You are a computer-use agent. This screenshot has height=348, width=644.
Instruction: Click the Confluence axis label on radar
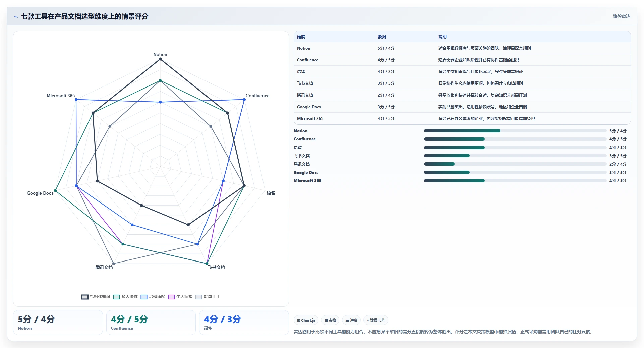(x=257, y=96)
